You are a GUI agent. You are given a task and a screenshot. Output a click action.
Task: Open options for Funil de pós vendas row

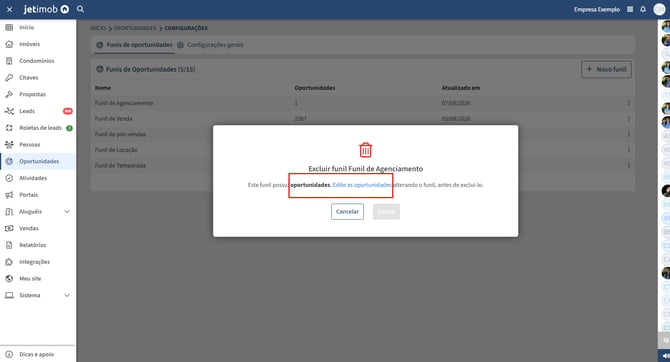629,134
